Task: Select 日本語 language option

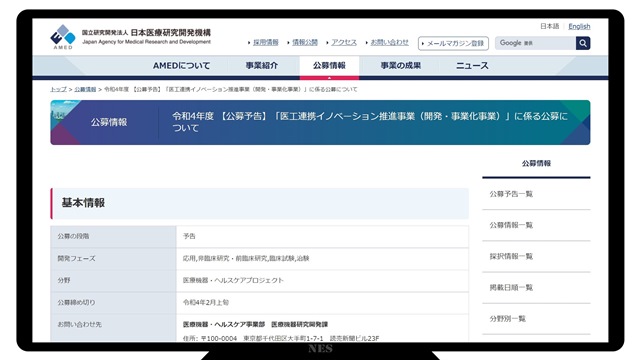Action: (549, 26)
